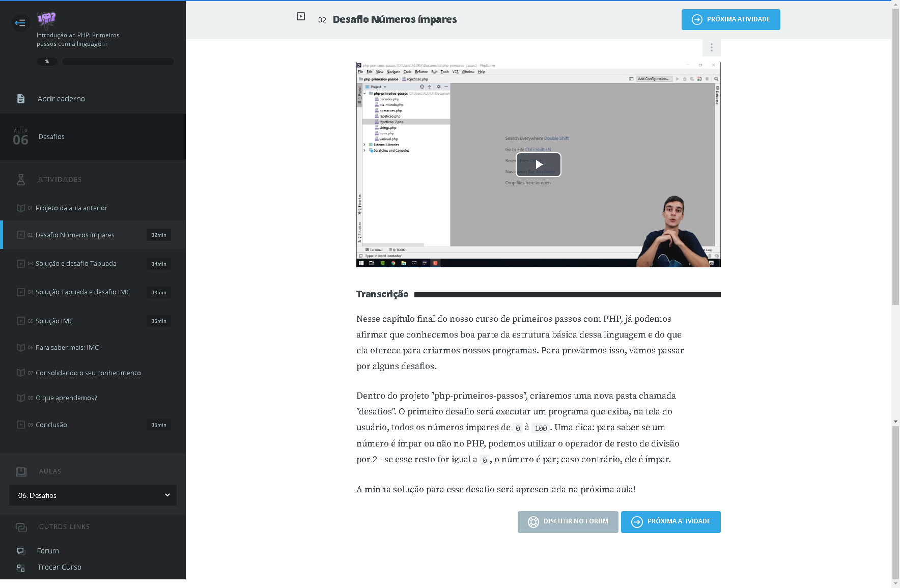Click the course progress bar
Viewport: 900px width, 588px height.
pos(118,62)
